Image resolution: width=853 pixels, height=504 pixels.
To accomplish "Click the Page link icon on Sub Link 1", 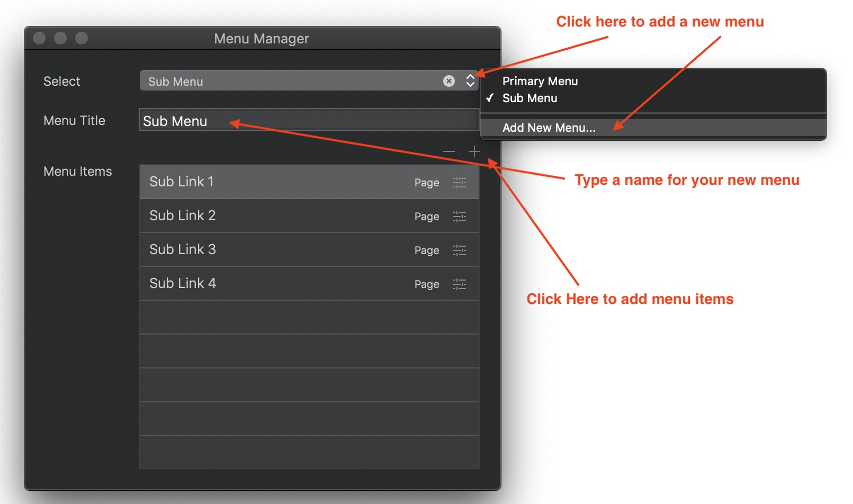I will 427,183.
